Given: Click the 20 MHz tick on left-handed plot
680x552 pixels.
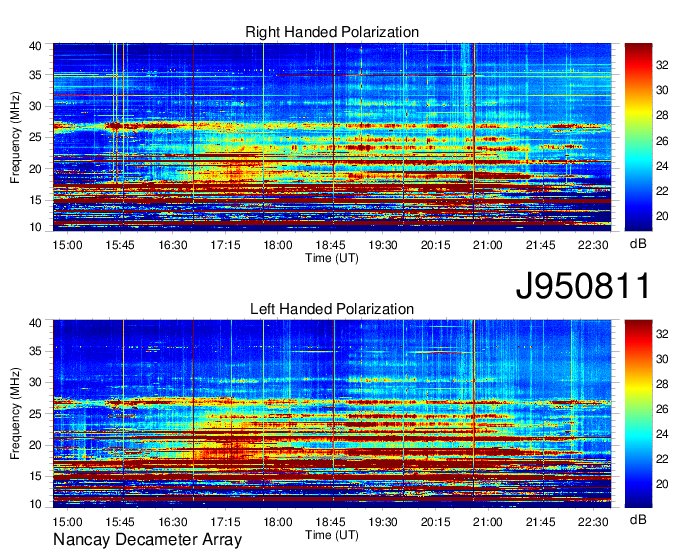Looking at the screenshot, I should (35, 445).
